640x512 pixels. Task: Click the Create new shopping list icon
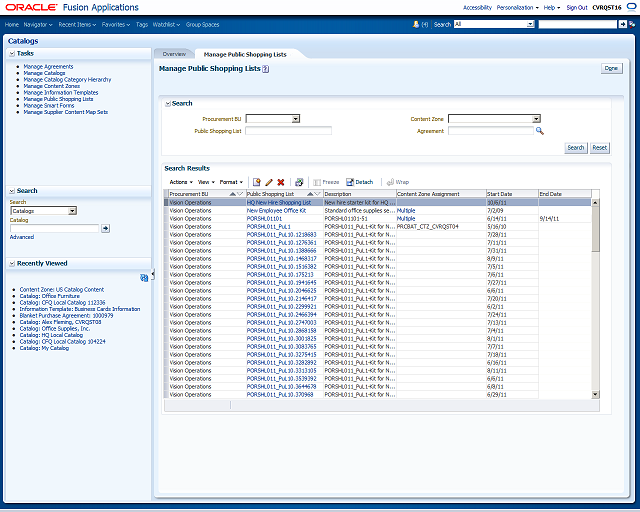256,182
